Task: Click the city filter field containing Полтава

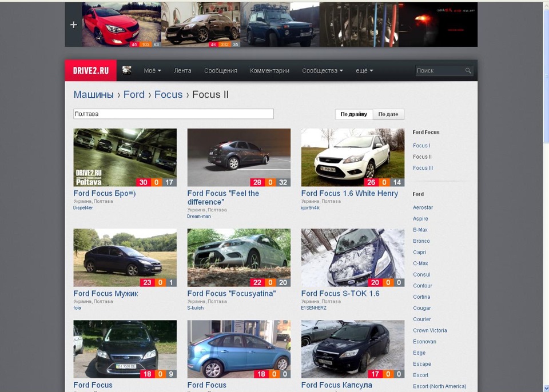Action: click(x=173, y=114)
